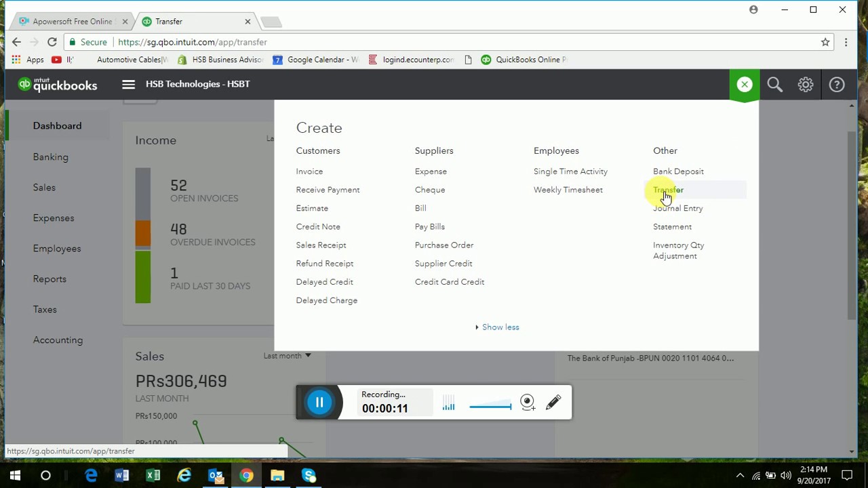This screenshot has width=868, height=488.
Task: Pause the screen recording
Action: 319,403
